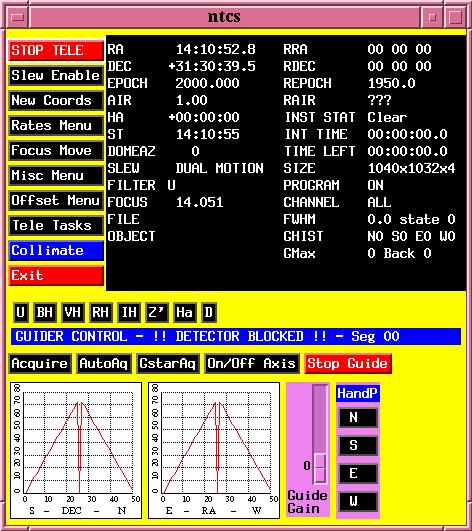Click Slew Enable
This screenshot has width=472, height=531.
(56, 75)
